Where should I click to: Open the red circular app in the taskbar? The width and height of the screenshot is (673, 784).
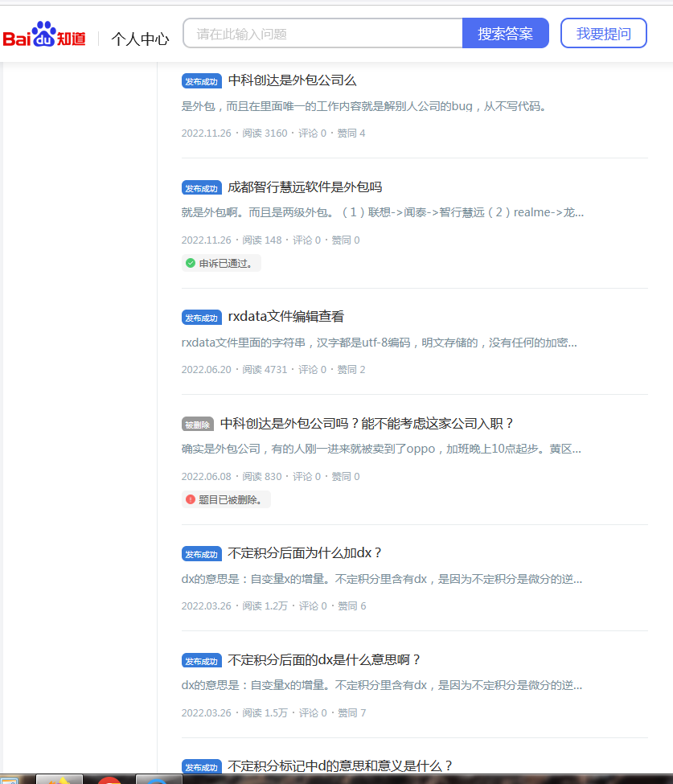click(x=109, y=780)
